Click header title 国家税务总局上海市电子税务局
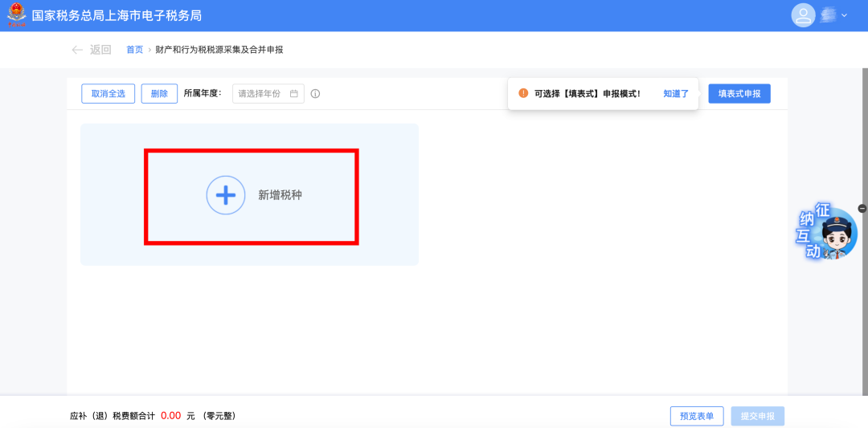This screenshot has height=428, width=868. 117,15
